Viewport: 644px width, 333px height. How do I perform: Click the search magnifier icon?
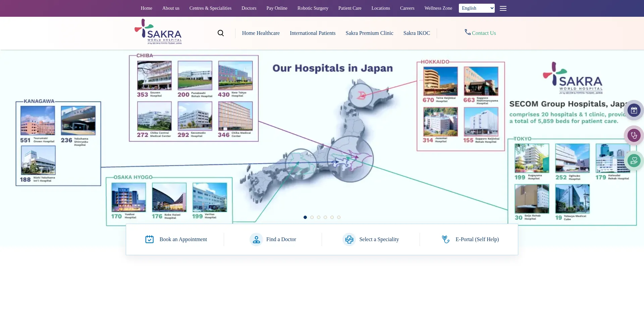click(221, 33)
